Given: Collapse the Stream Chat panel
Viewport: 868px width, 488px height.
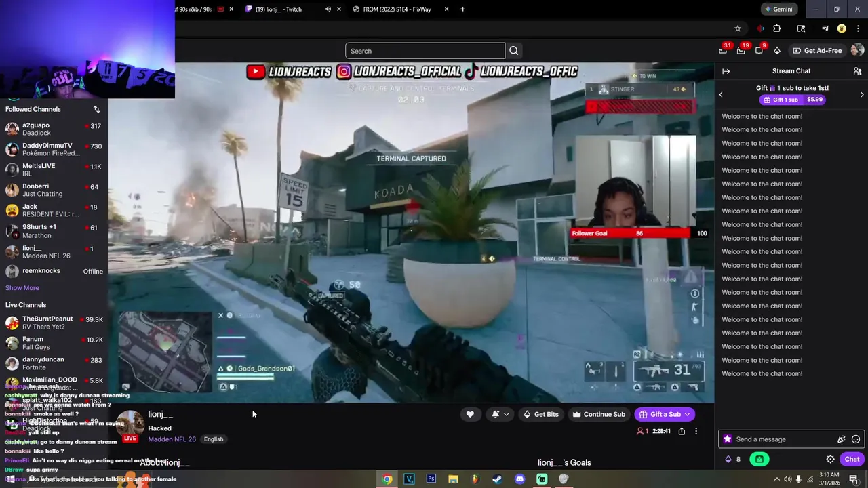Looking at the screenshot, I should click(726, 71).
